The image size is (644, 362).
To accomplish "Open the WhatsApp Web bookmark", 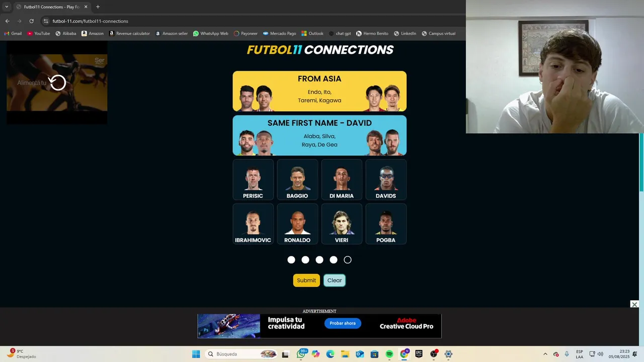I will point(211,34).
